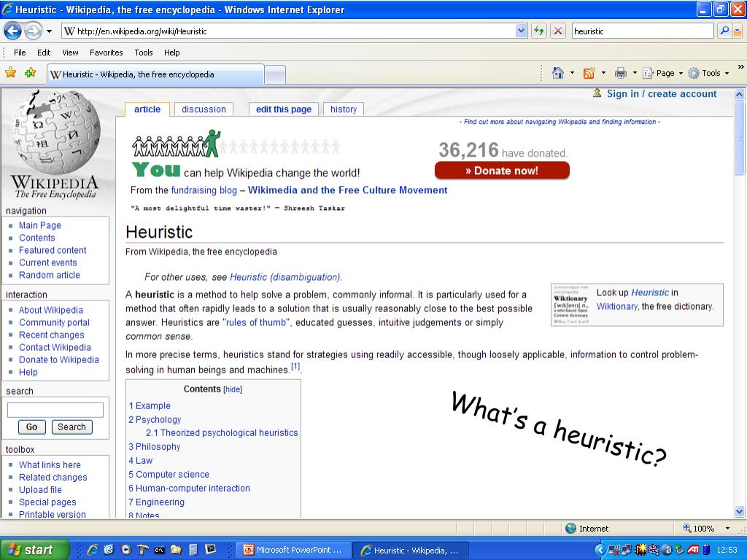
Task: Click the Favorites Center star icon
Action: click(10, 72)
